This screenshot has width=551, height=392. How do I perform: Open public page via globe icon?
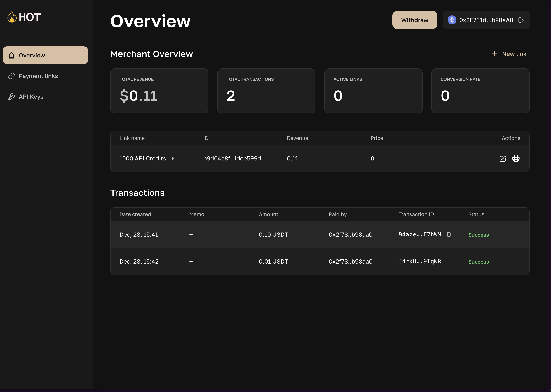tap(516, 158)
